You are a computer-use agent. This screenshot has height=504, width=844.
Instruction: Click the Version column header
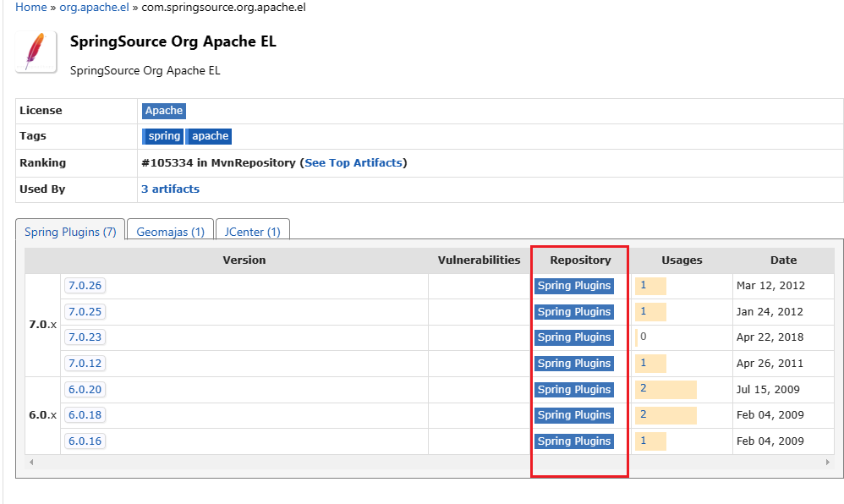pyautogui.click(x=244, y=260)
